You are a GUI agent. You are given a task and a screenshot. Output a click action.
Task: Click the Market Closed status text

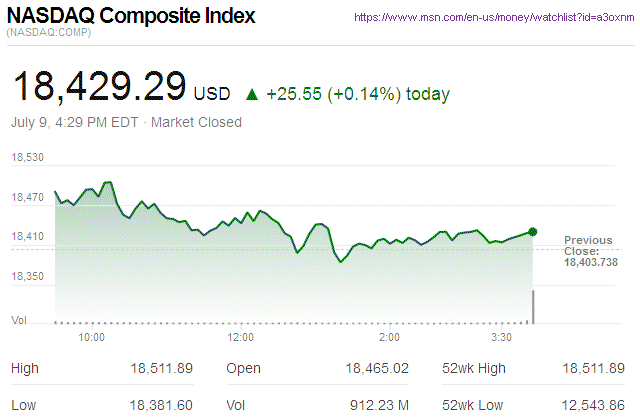(x=196, y=122)
